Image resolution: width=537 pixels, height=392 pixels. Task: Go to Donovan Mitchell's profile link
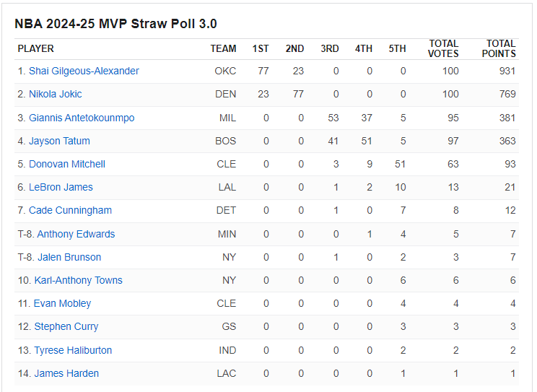(x=67, y=164)
